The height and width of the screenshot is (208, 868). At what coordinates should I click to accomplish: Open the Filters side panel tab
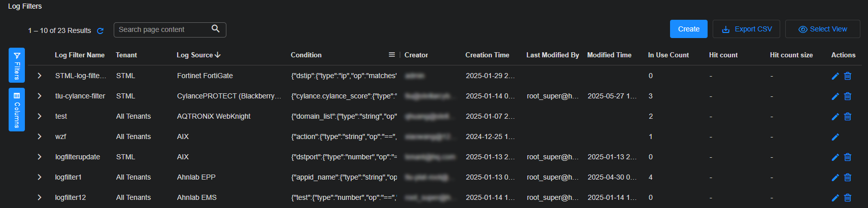pyautogui.click(x=17, y=65)
